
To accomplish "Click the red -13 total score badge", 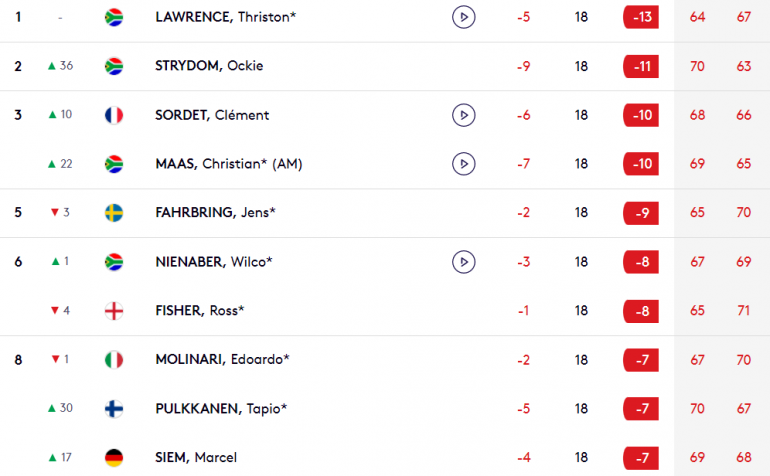I will [x=641, y=17].
